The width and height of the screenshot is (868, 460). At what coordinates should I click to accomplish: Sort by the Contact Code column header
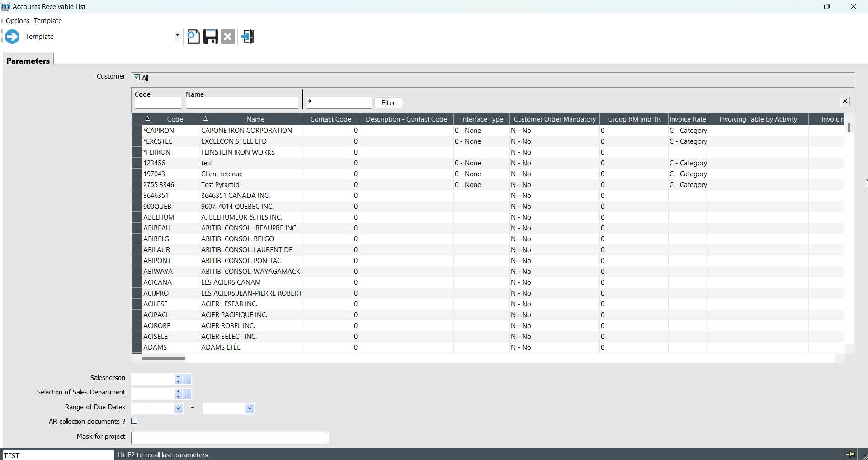[330, 119]
